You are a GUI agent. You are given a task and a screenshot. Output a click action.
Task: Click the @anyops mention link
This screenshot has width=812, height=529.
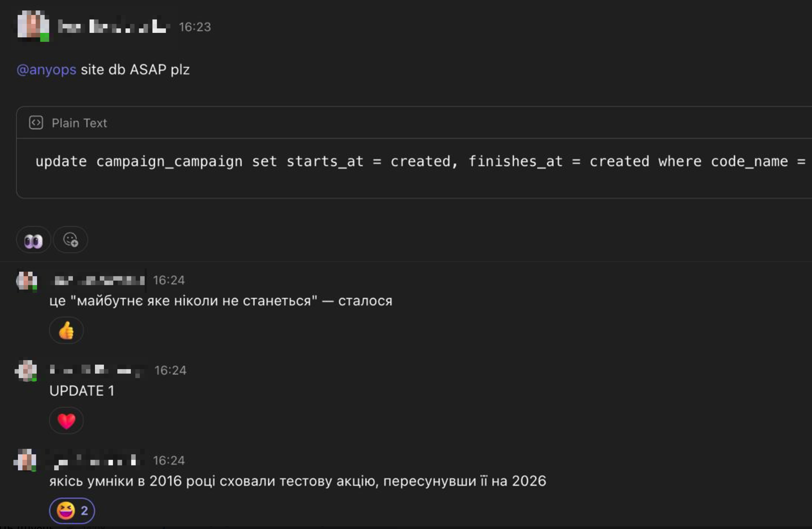[x=46, y=70]
